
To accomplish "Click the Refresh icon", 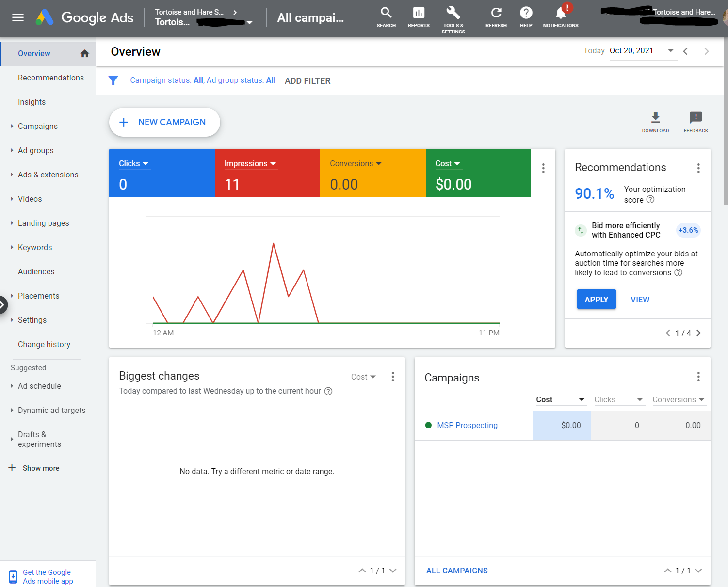I will click(x=496, y=13).
